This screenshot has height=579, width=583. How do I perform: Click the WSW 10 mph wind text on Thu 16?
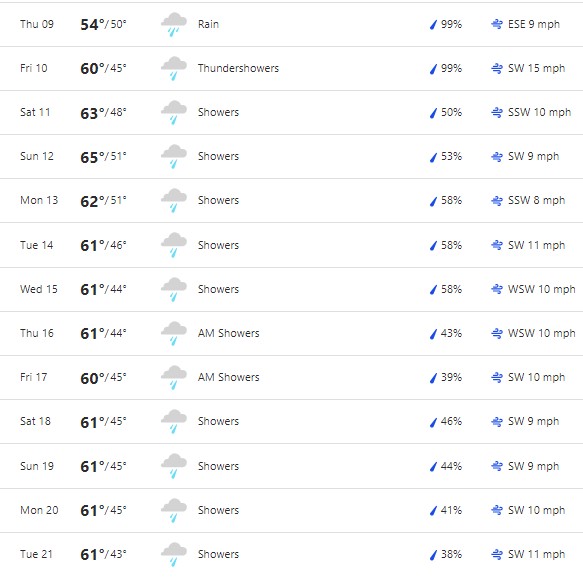[542, 333]
